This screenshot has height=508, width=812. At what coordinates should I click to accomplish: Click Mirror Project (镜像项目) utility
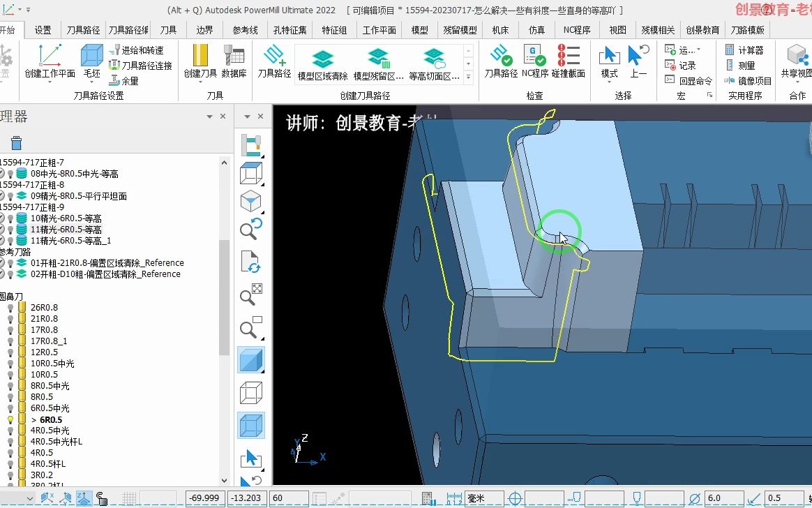coord(748,81)
